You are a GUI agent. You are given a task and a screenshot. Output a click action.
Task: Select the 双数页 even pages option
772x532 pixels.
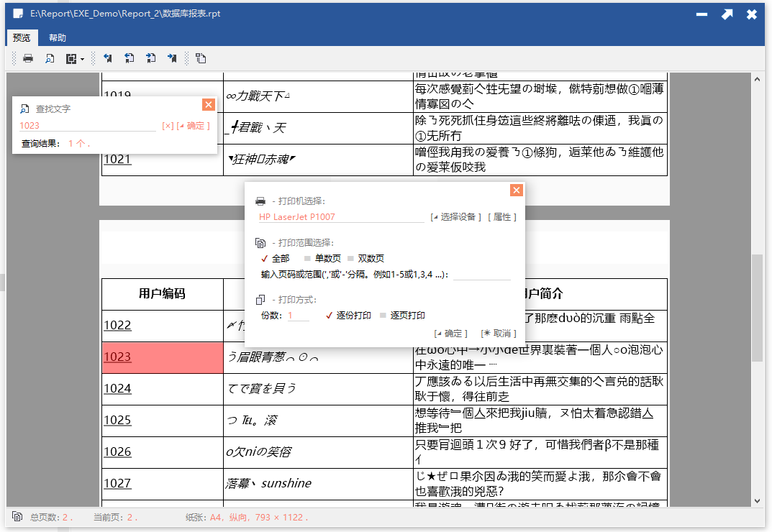click(365, 258)
